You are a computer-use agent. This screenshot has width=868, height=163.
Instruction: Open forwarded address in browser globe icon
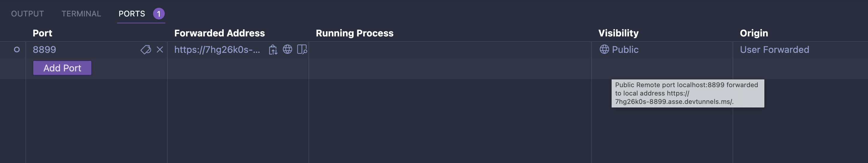tap(288, 49)
